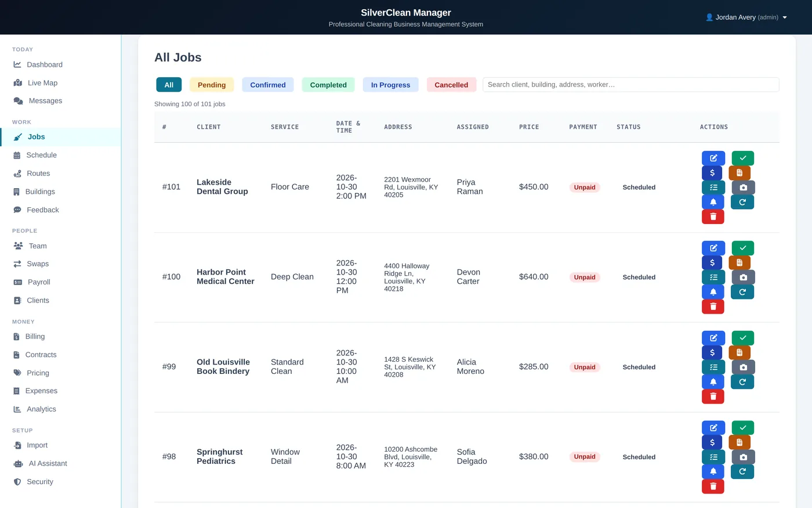Screen dimensions: 812x508
Task: Mark job #99 complete with green checkmark
Action: tap(742, 338)
